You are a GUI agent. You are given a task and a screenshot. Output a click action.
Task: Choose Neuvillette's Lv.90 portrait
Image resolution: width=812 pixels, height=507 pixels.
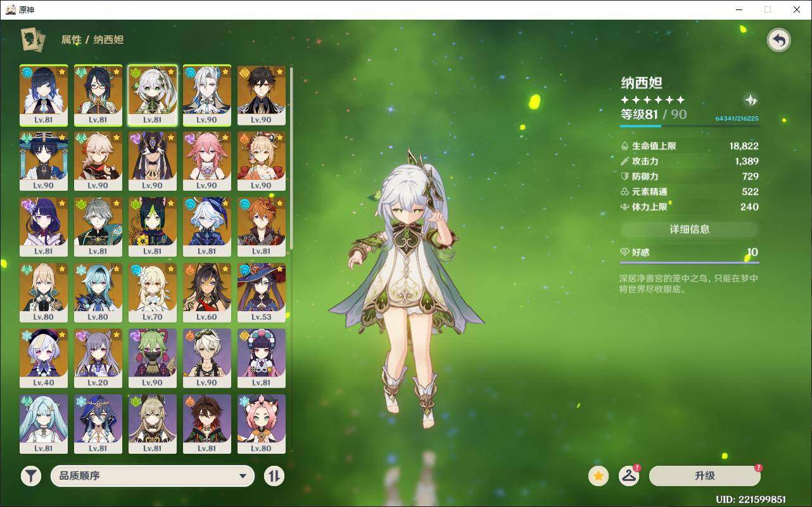point(207,95)
